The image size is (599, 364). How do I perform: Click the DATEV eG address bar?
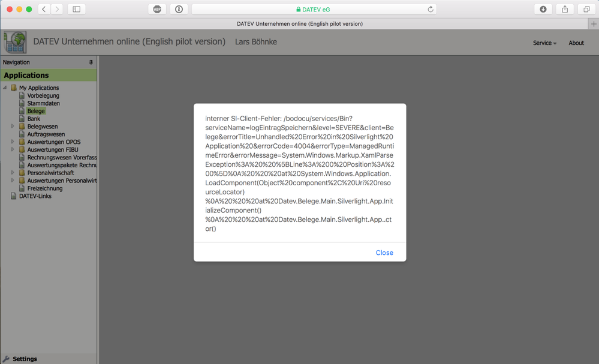click(314, 9)
